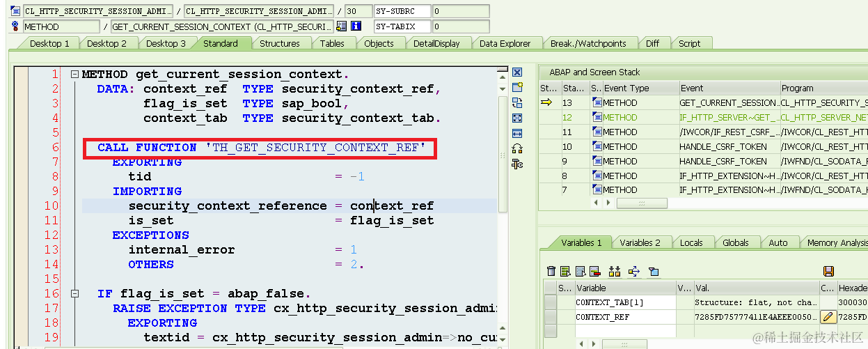Open the Objects tab
868x349 pixels.
(x=379, y=43)
